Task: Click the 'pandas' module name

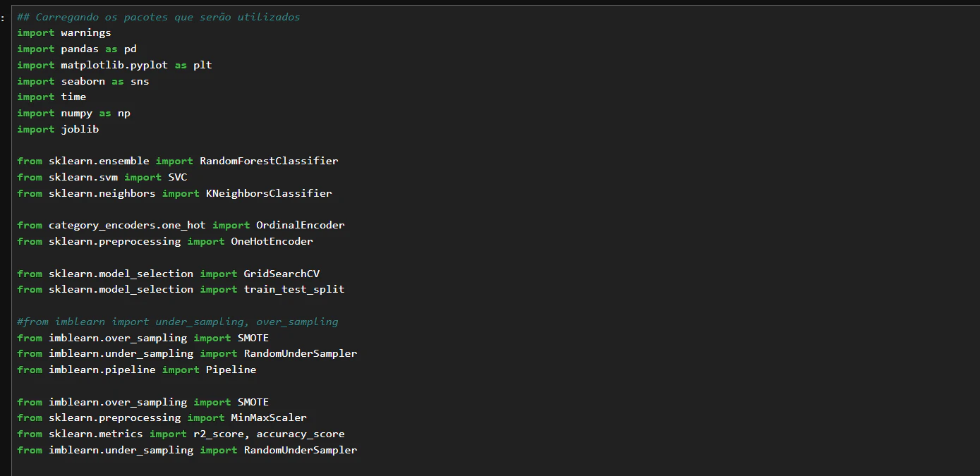Action: tap(80, 49)
